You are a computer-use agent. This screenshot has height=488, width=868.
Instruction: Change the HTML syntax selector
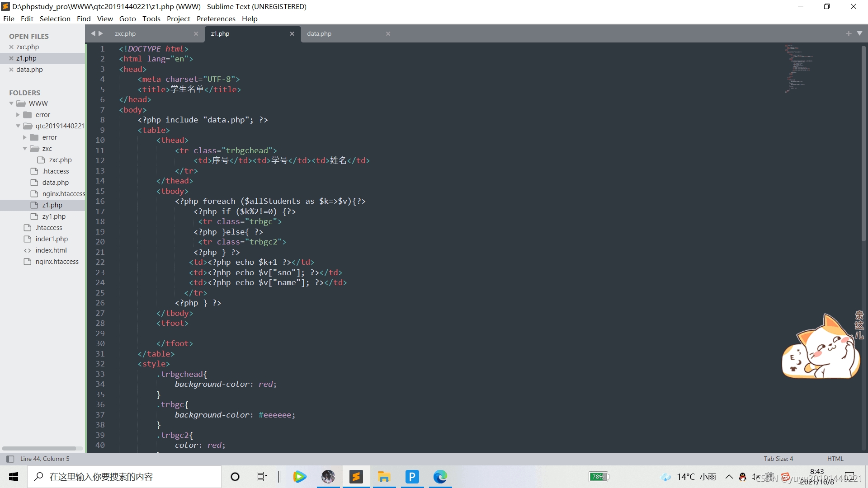pos(835,459)
